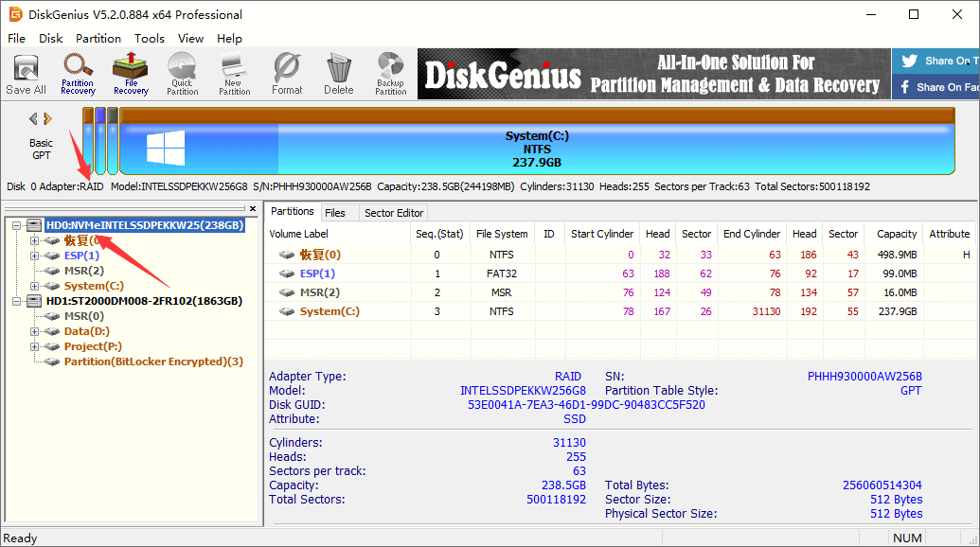This screenshot has height=547, width=980.
Task: Collapse the HD0 NVMe disk tree node
Action: (17, 225)
